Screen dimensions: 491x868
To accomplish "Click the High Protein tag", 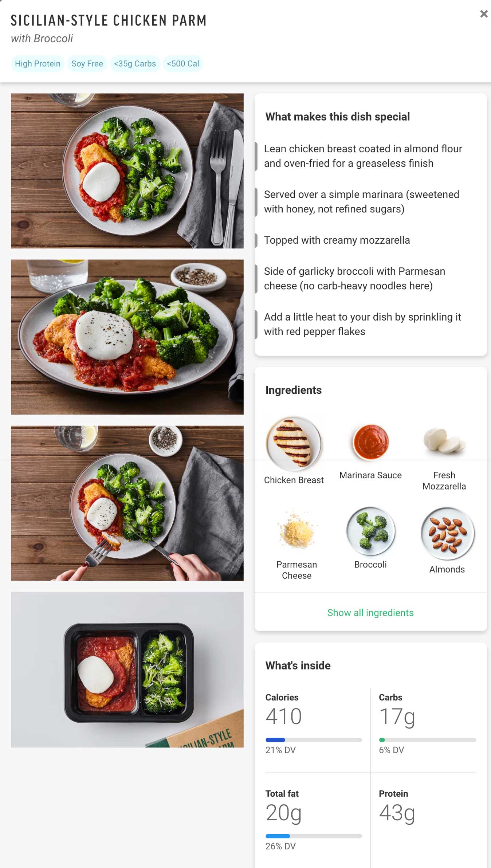I will 38,64.
